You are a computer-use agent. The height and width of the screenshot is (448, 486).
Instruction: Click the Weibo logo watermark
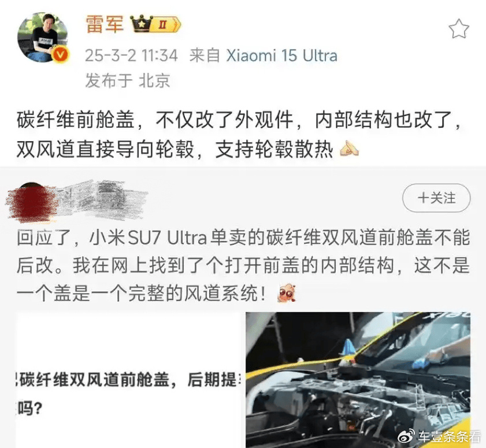[406, 436]
